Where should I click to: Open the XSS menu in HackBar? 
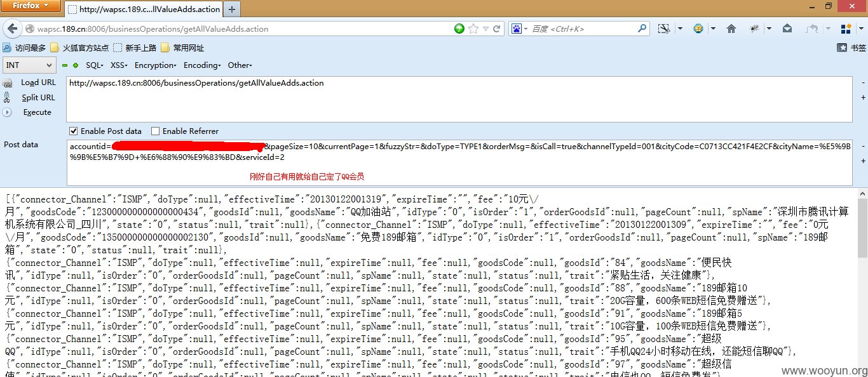(x=119, y=65)
